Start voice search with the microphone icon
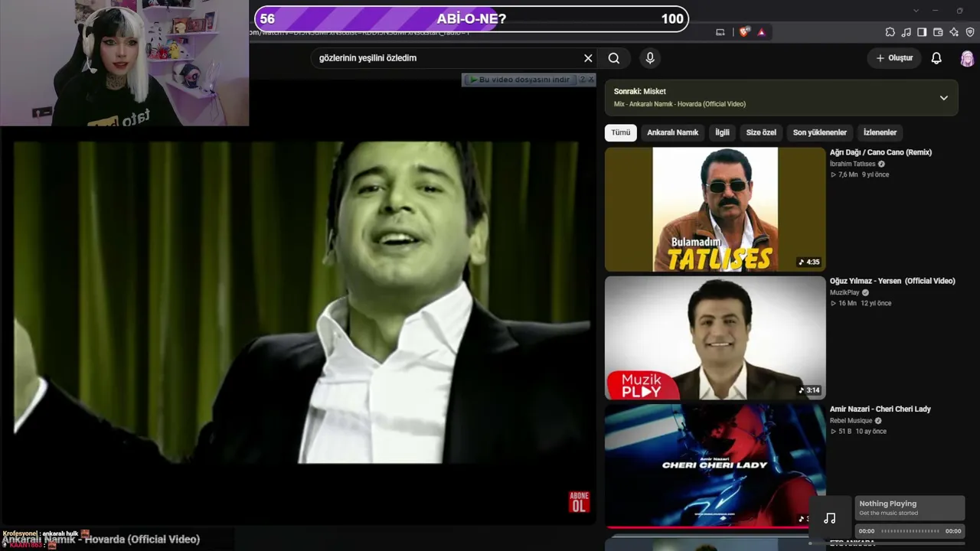 coord(650,58)
